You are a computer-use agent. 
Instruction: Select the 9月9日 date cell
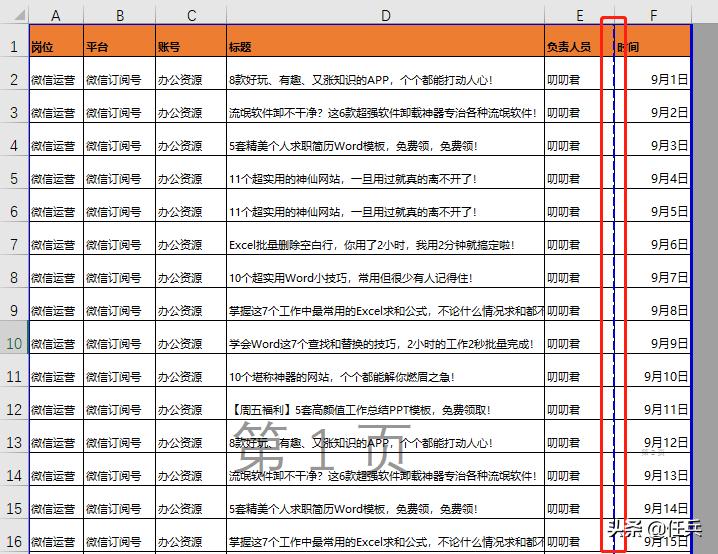point(652,337)
